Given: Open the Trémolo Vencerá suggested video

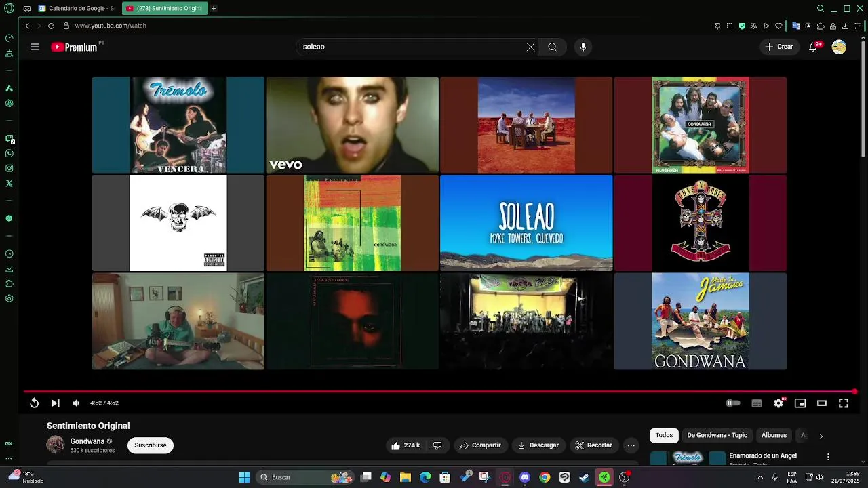Looking at the screenshot, I should 178,125.
